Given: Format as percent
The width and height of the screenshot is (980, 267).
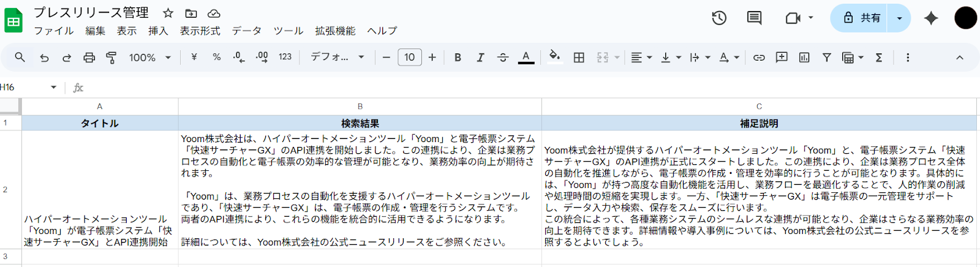Looking at the screenshot, I should point(217,57).
